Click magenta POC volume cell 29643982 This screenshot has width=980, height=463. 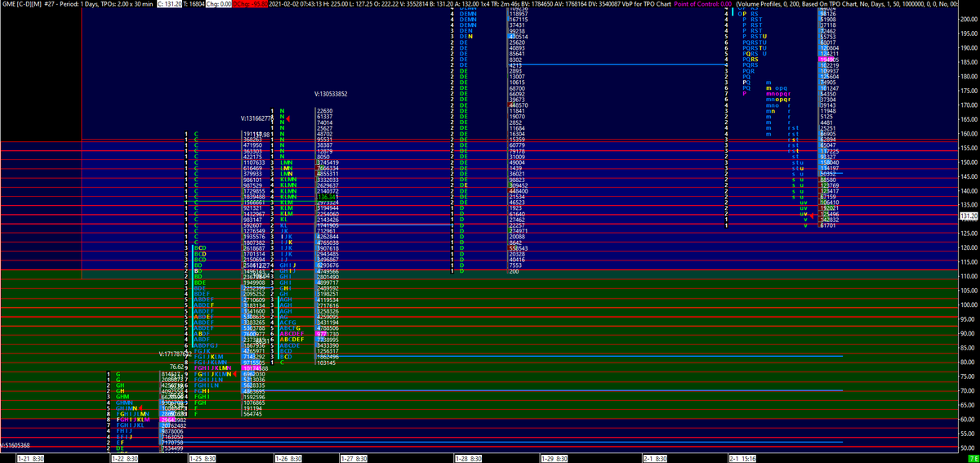pyautogui.click(x=172, y=420)
